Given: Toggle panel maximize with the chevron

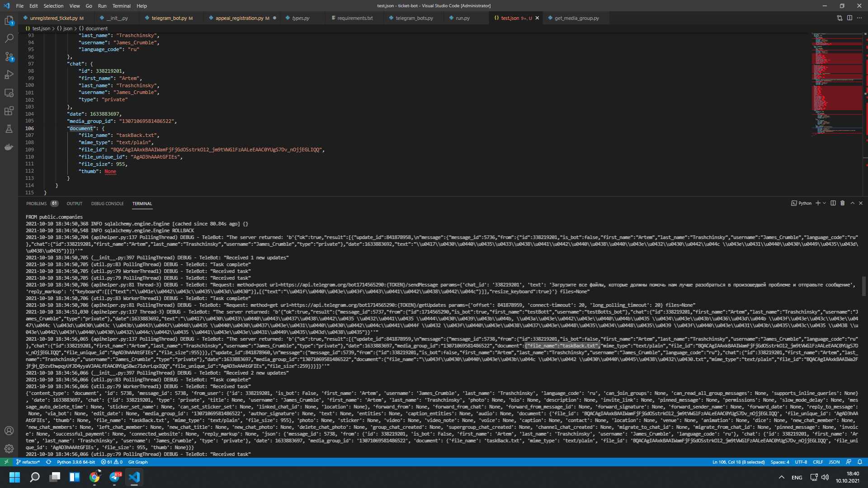Looking at the screenshot, I should [852, 203].
